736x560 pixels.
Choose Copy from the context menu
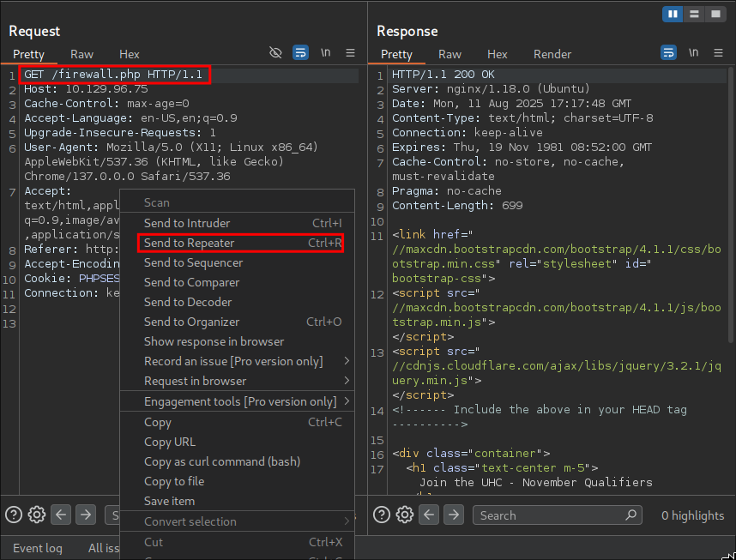pyautogui.click(x=237, y=422)
